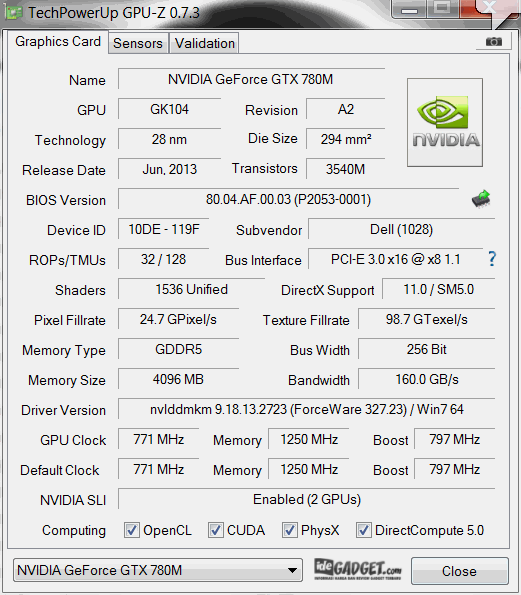Click the NVIDIA logo image
This screenshot has width=521, height=595.
445,123
